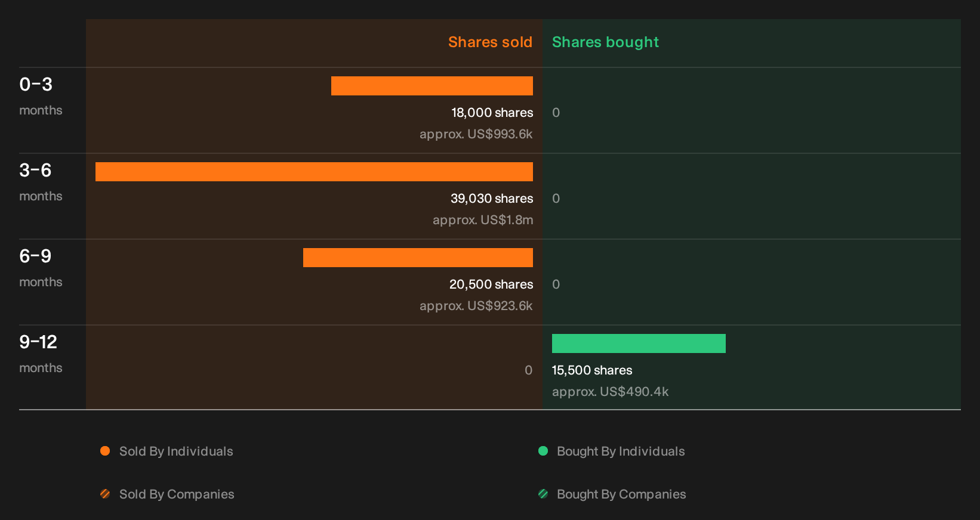980x520 pixels.
Task: Select the 6-9 months orange sold bar
Action: tap(418, 258)
